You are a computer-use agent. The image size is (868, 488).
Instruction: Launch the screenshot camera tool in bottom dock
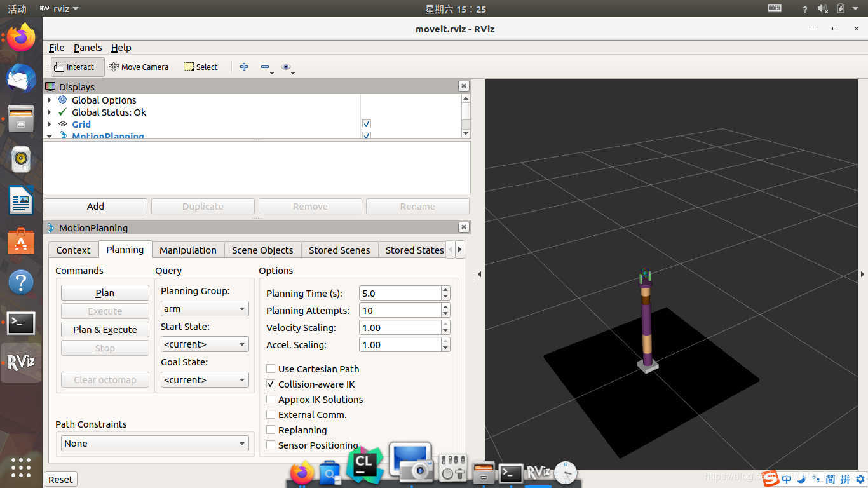pyautogui.click(x=410, y=461)
